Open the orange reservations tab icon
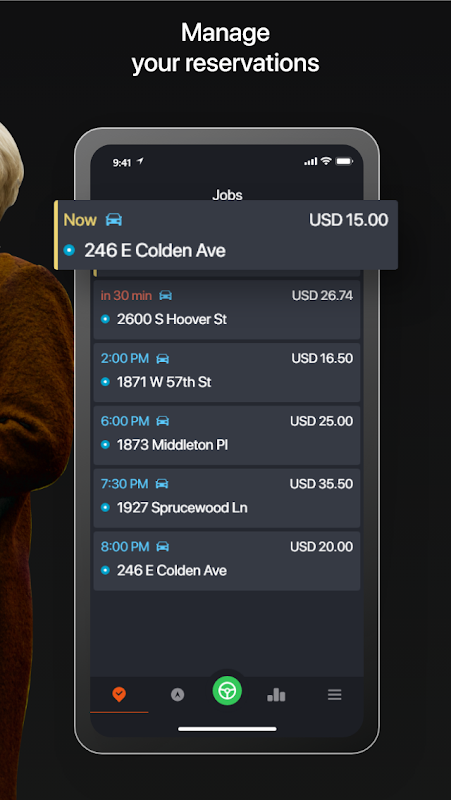Image resolution: width=451 pixels, height=800 pixels. (x=119, y=694)
